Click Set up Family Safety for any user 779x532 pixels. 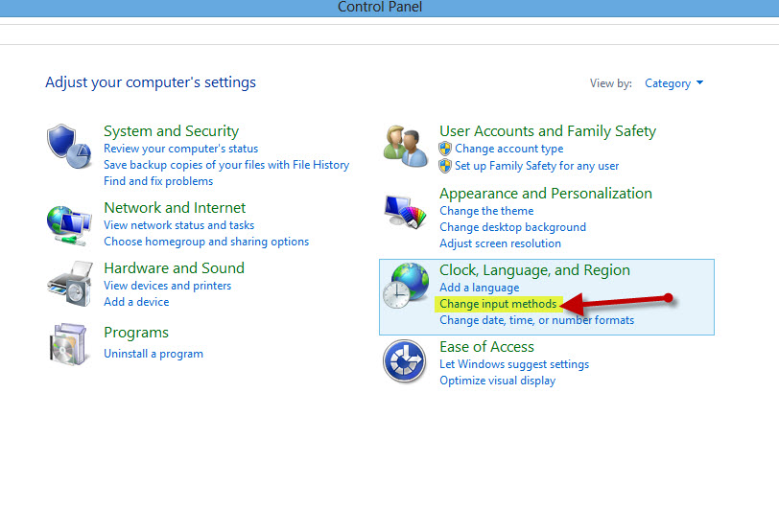pos(537,166)
